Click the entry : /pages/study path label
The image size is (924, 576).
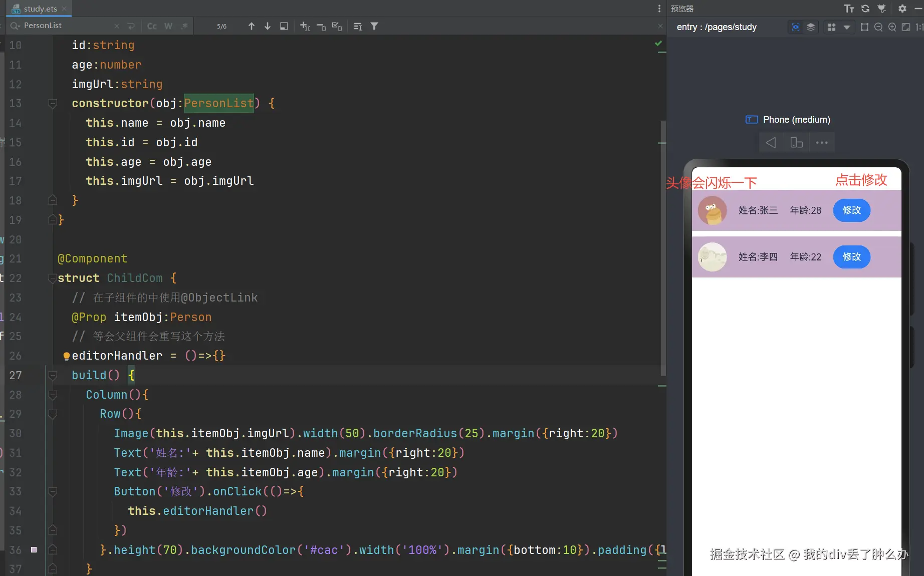pos(717,27)
